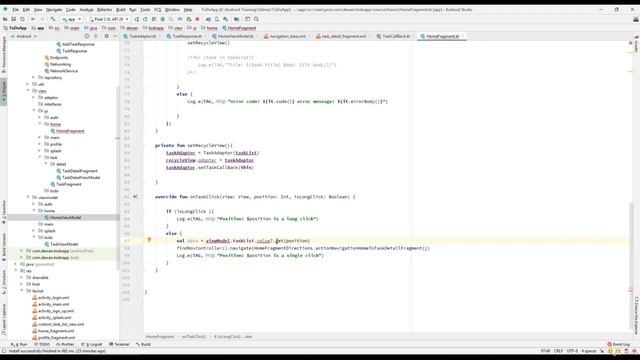Click the Structure side tool window tab
This screenshot has height=360, width=640.
4,282
